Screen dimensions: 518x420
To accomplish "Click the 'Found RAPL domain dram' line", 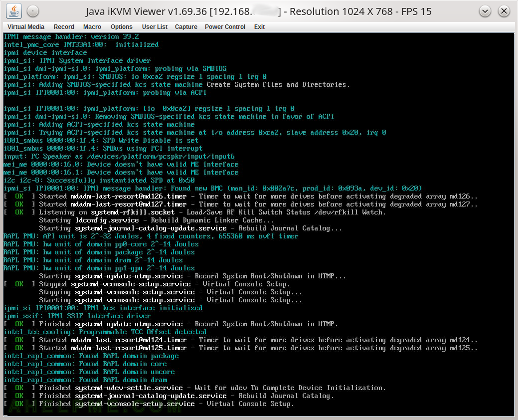I will click(x=85, y=380).
